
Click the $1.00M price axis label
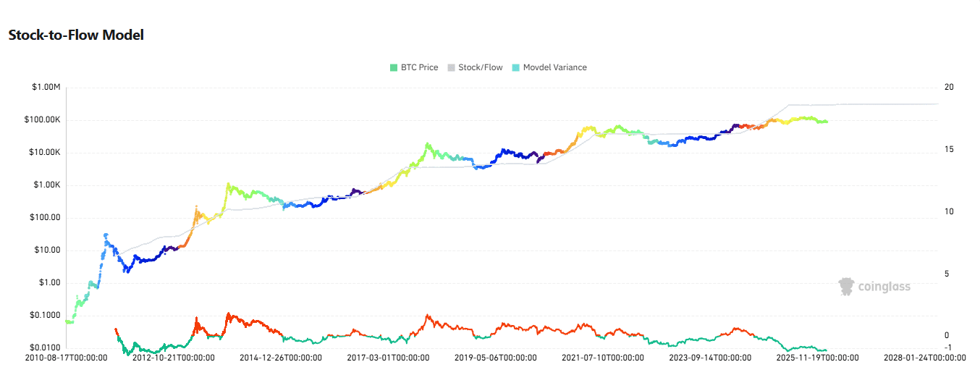[x=46, y=88]
